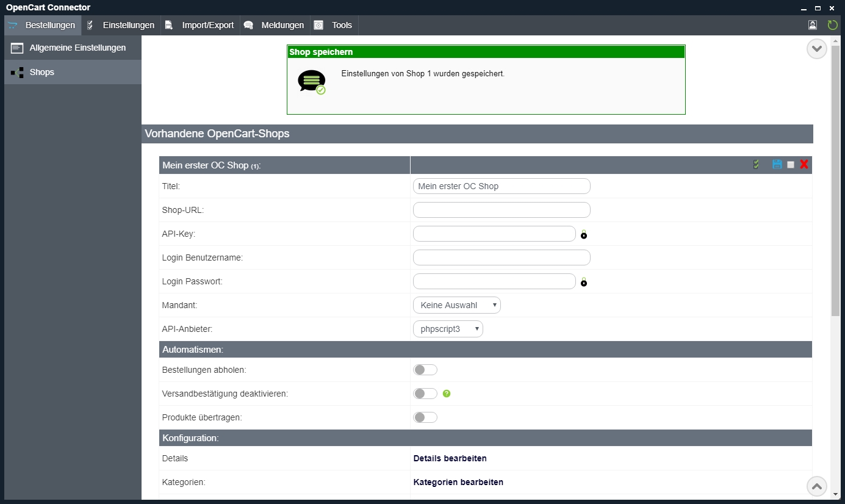Image resolution: width=845 pixels, height=504 pixels.
Task: Click lock icon beside API-Key field
Action: [584, 234]
